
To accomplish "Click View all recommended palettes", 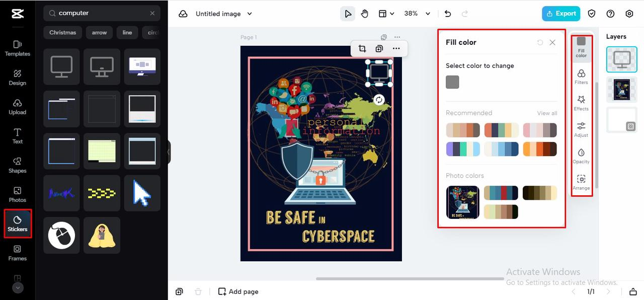I will click(x=547, y=113).
